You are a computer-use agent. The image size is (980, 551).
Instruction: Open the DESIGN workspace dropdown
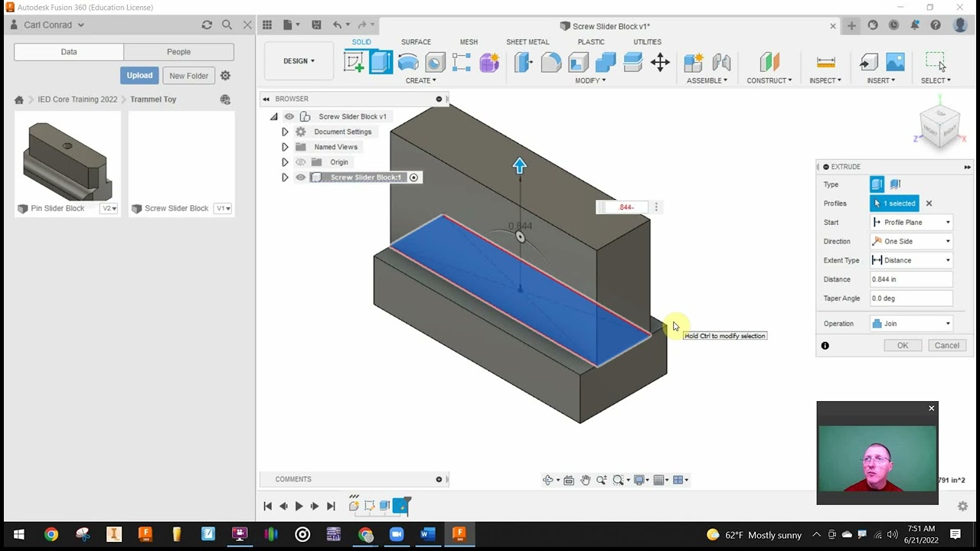tap(299, 61)
